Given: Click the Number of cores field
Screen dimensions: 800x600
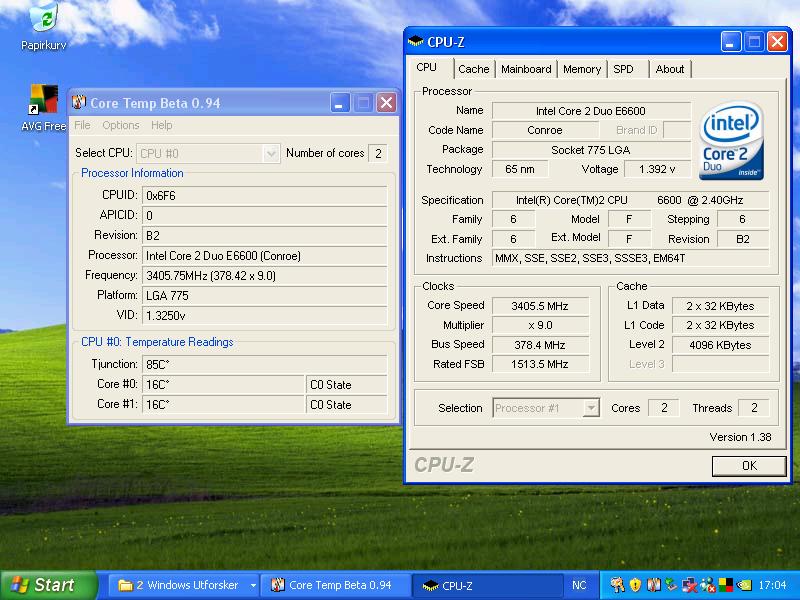Looking at the screenshot, I should pyautogui.click(x=378, y=154).
